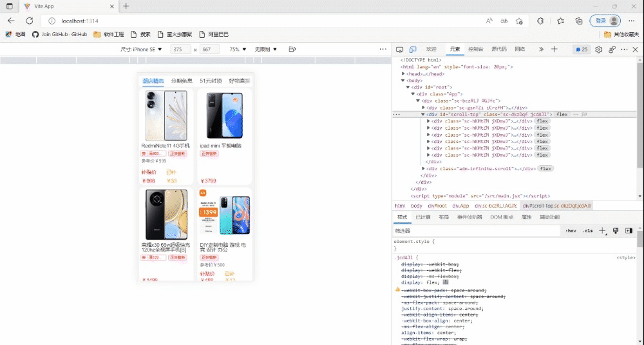Click the RedmiNote11 phone product image
This screenshot has width=644, height=345.
pos(166,116)
